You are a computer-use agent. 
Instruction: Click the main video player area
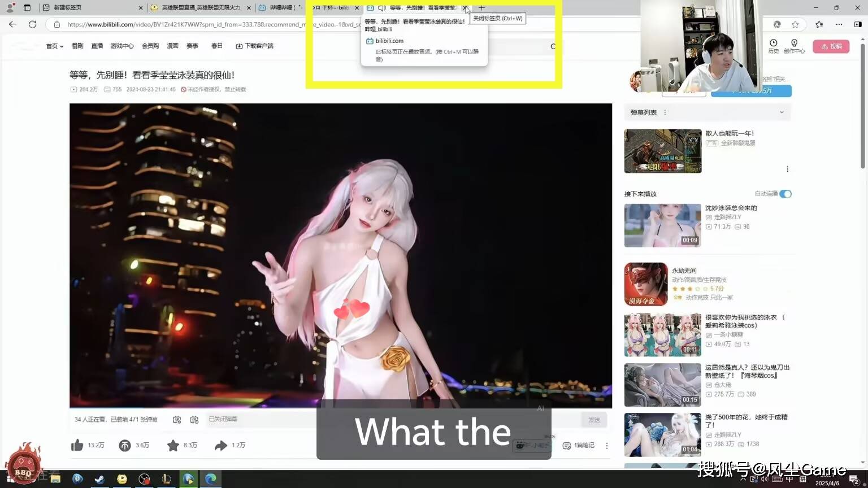[341, 255]
